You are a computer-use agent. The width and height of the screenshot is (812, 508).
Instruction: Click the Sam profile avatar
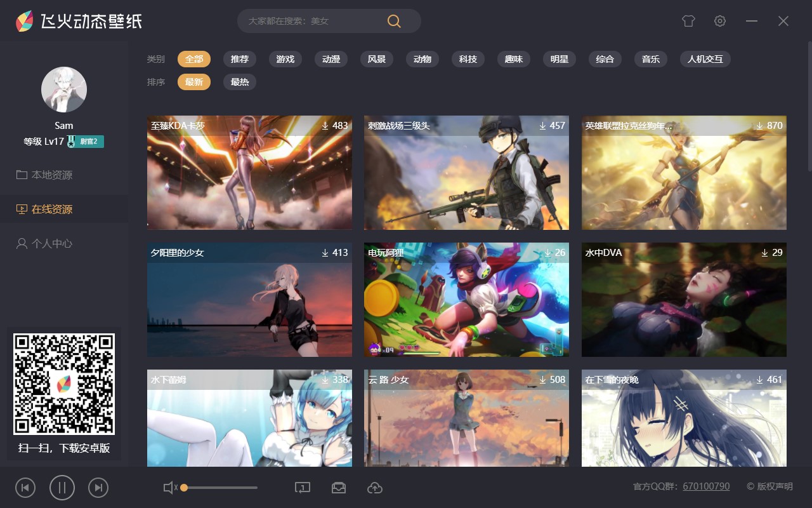click(64, 90)
